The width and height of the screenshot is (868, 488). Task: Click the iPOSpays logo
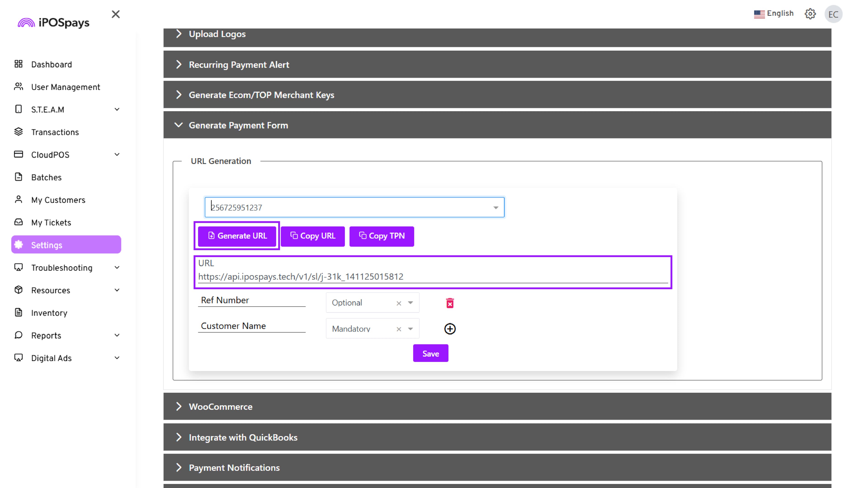(x=54, y=23)
